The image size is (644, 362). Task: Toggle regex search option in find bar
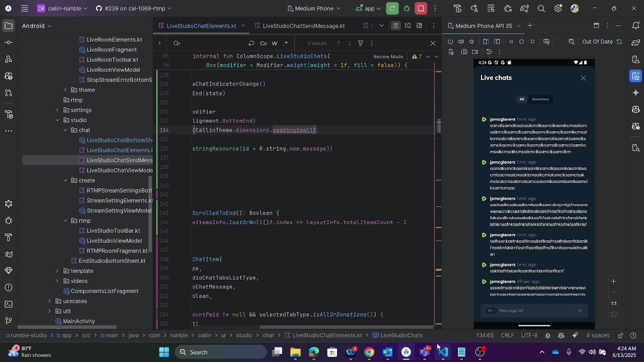pos(286,43)
